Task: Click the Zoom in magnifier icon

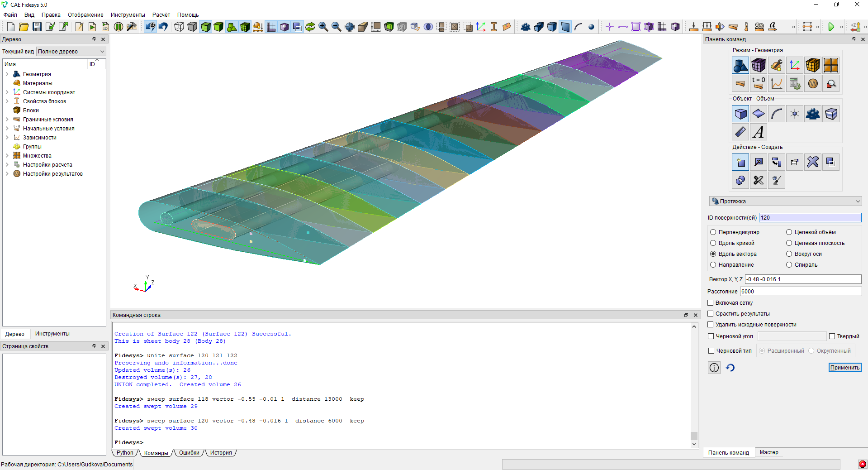Action: tap(323, 27)
